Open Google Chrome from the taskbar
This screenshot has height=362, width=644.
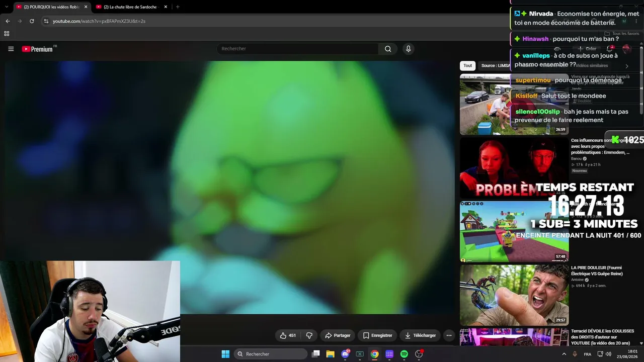(x=375, y=354)
